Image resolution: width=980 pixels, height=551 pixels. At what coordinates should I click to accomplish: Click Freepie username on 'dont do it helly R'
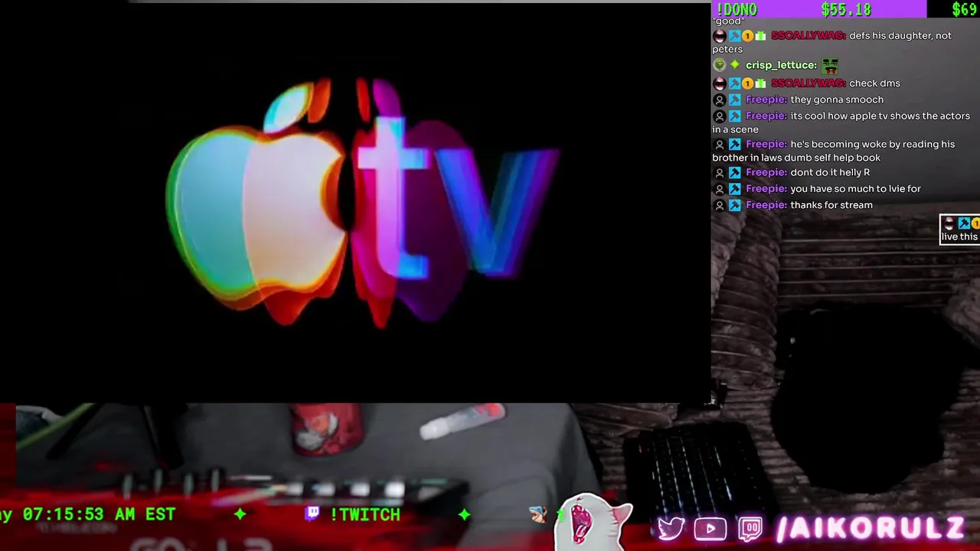pos(766,173)
